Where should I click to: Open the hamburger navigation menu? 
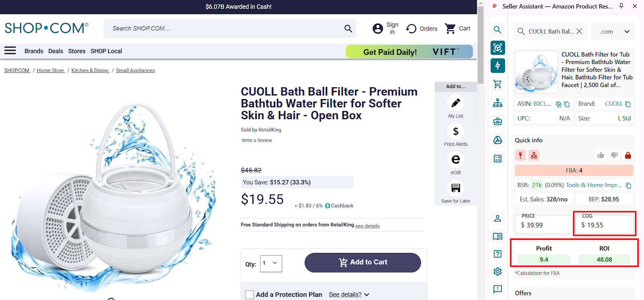pos(10,50)
